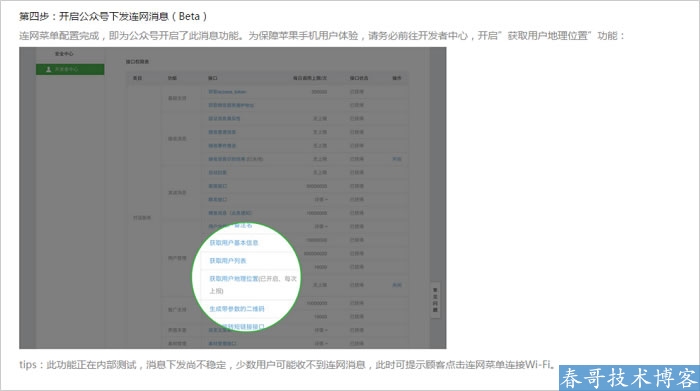The height and width of the screenshot is (391, 700).
Task: Select 安全中心 in the sidebar
Action: click(64, 54)
